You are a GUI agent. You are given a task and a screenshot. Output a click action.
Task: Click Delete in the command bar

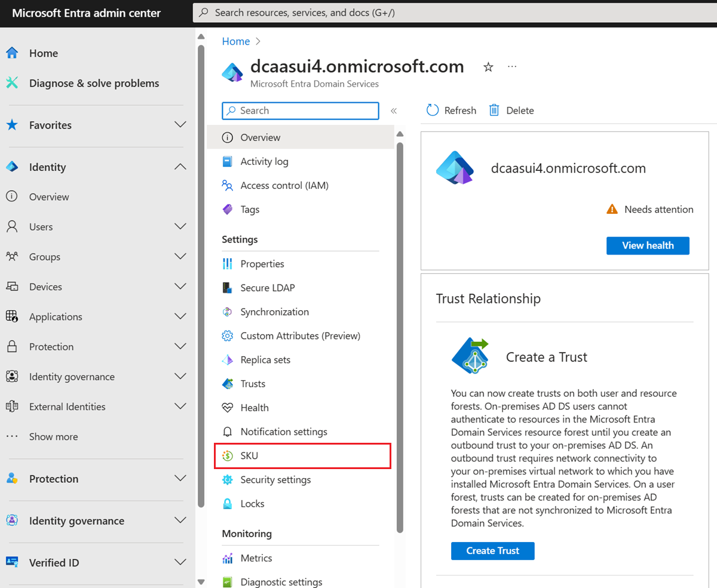click(511, 111)
